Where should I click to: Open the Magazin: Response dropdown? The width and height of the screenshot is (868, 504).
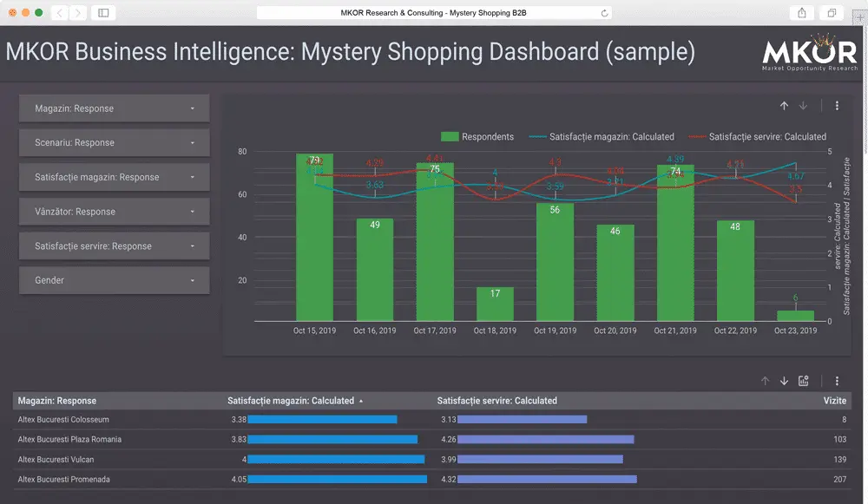(114, 108)
